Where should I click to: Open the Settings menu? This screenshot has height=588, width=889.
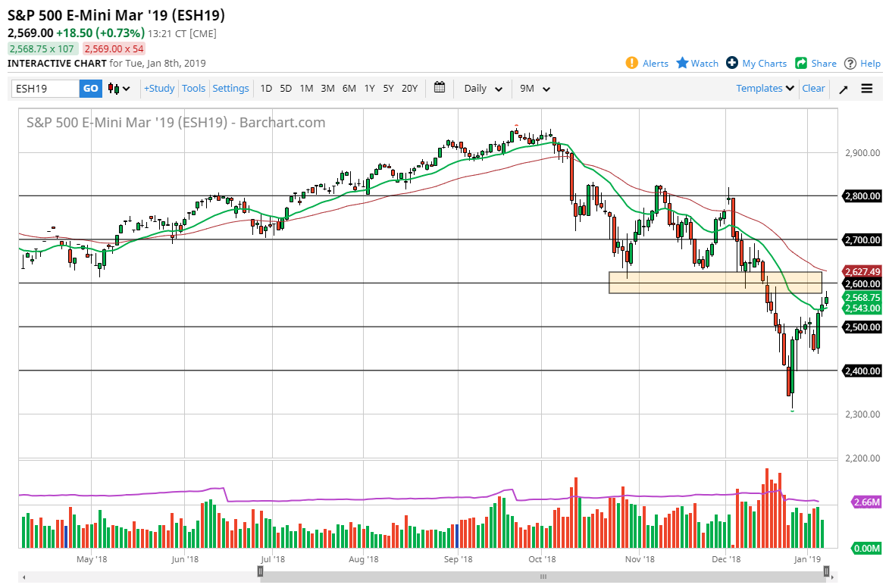pos(230,89)
